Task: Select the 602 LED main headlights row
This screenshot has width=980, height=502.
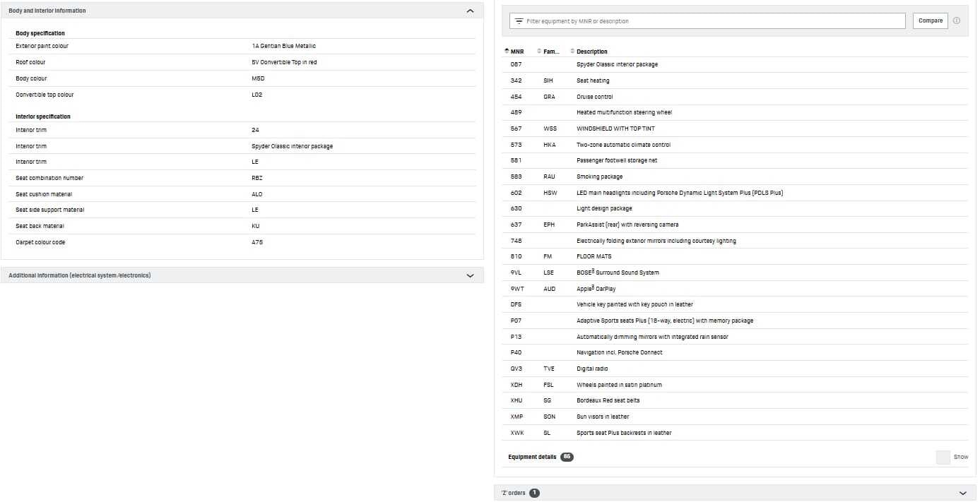Action: pyautogui.click(x=736, y=193)
